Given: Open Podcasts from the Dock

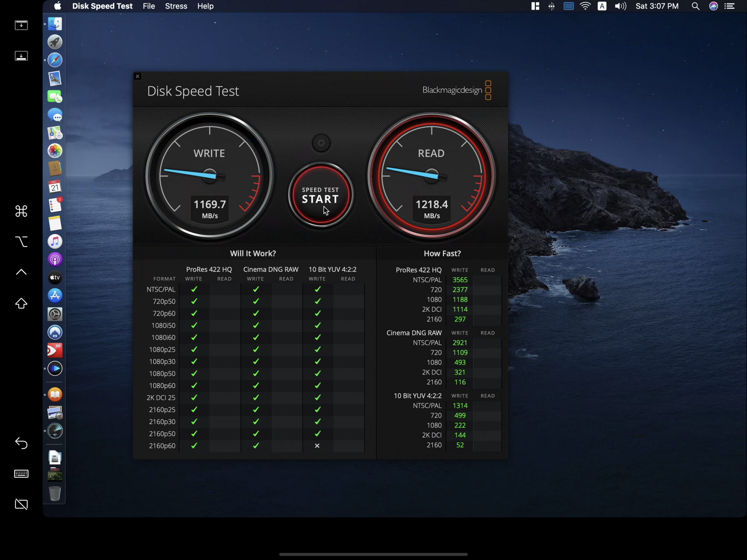Looking at the screenshot, I should coord(55,259).
